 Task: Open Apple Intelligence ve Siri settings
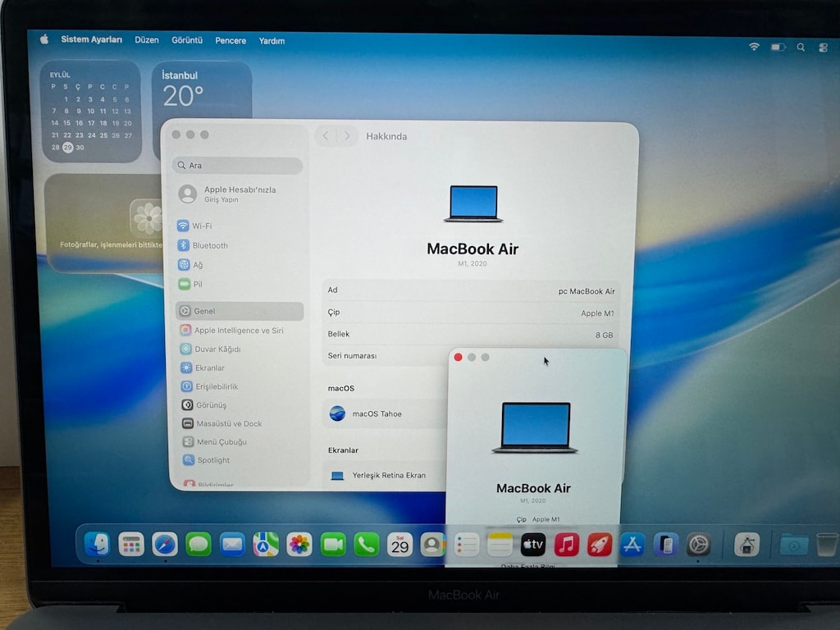[x=231, y=330]
